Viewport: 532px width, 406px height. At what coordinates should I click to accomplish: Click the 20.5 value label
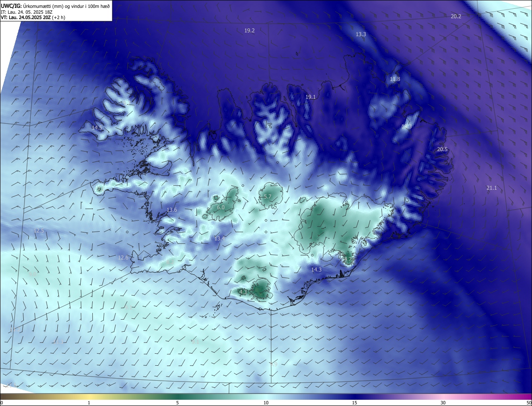click(442, 149)
